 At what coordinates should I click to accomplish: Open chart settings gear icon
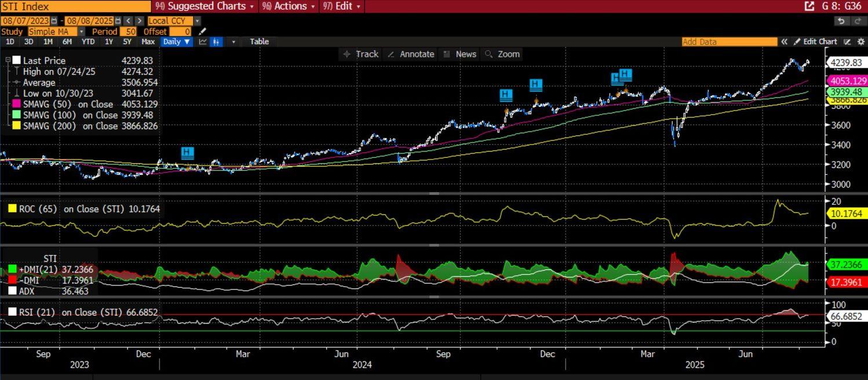[x=861, y=42]
